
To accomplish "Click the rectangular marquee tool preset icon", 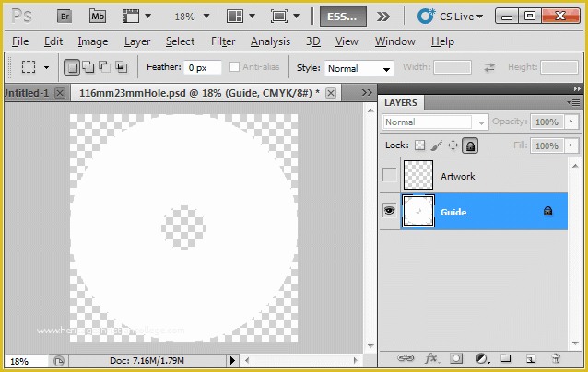I will click(29, 67).
